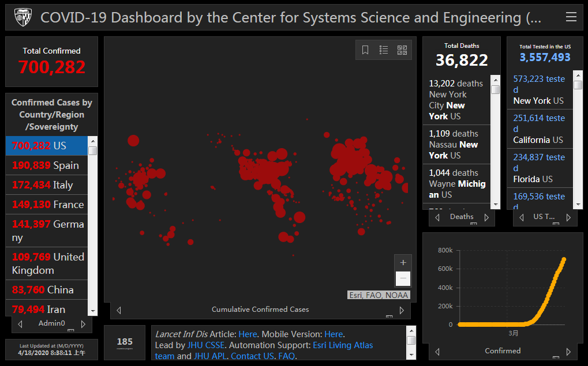Zoom out on the map
The width and height of the screenshot is (588, 366).
(403, 278)
